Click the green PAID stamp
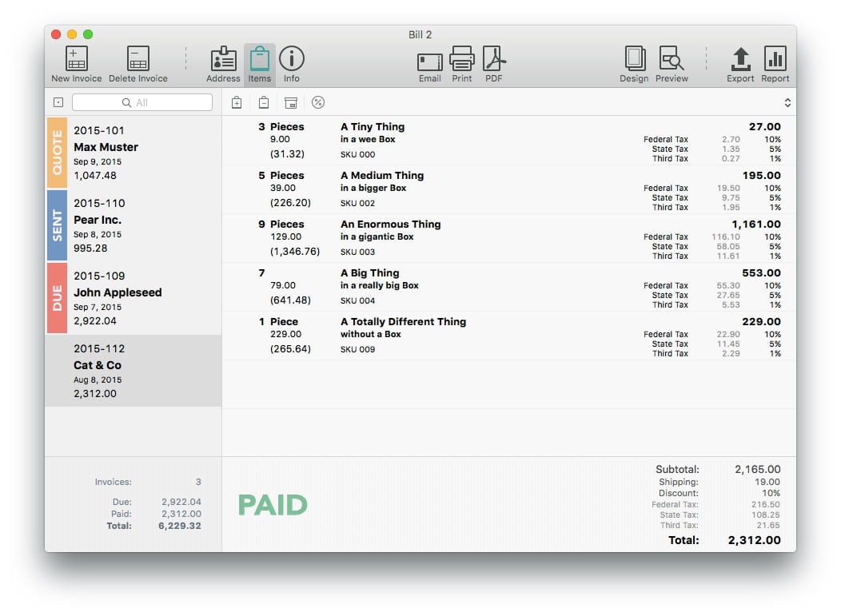Screen dimensions: 841x616 [273, 505]
